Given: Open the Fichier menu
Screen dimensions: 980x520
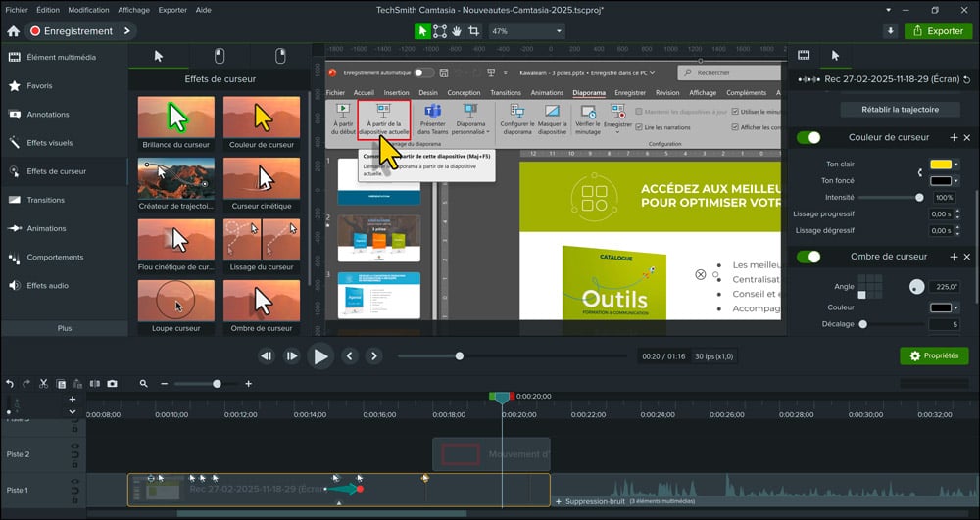Looking at the screenshot, I should pos(17,10).
